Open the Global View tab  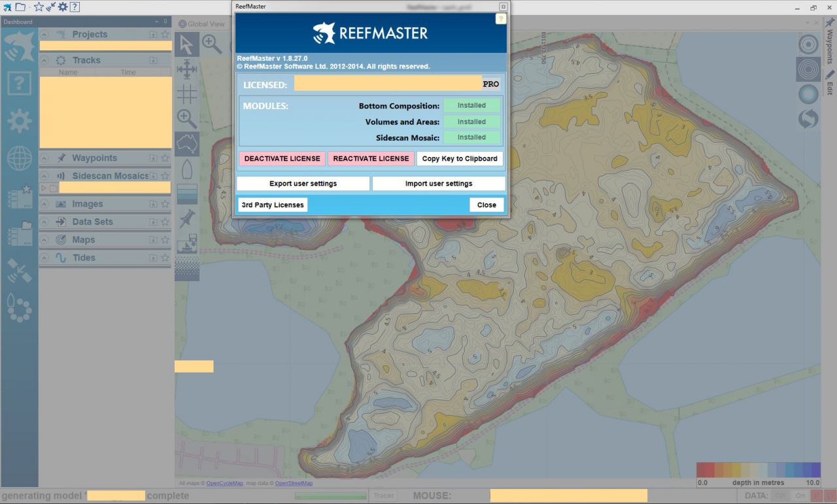(x=201, y=24)
